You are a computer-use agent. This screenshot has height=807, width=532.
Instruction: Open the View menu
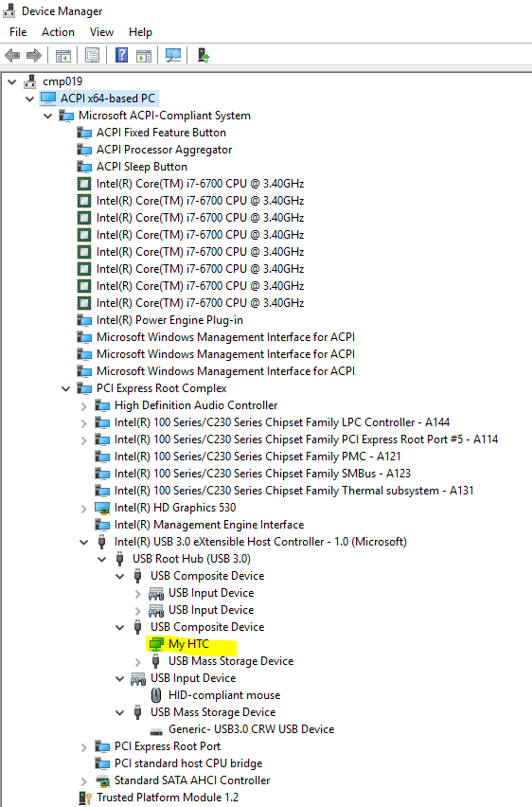click(101, 32)
